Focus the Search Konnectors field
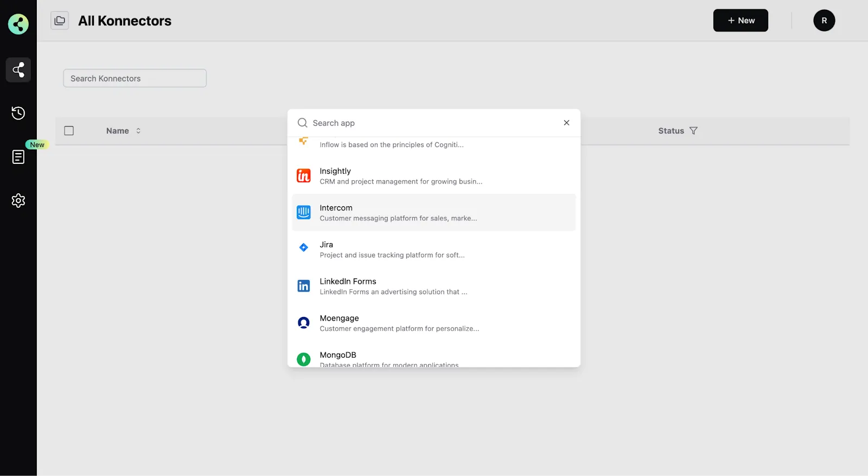The height and width of the screenshot is (476, 868). (x=135, y=78)
